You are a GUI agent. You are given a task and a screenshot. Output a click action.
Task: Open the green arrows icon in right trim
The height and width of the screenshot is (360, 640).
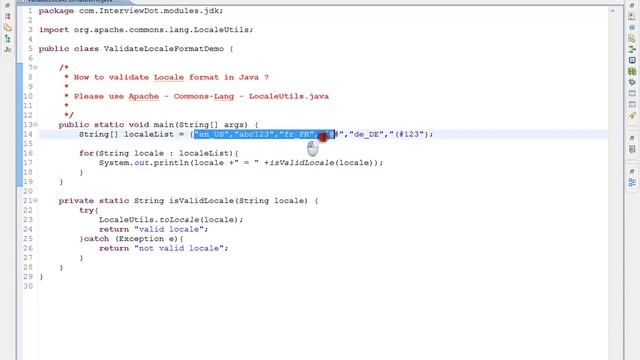pyautogui.click(x=632, y=49)
